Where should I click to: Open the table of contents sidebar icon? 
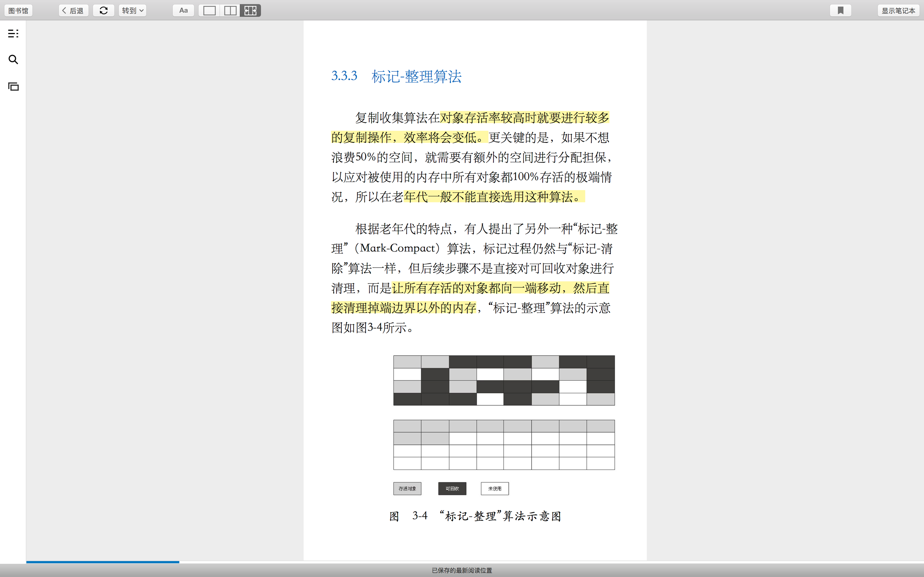pyautogui.click(x=13, y=34)
